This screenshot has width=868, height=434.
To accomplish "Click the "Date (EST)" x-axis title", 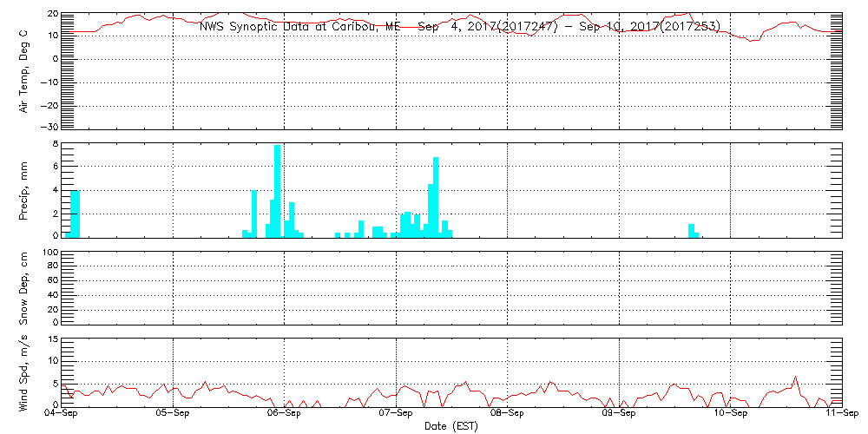I will coord(450,426).
